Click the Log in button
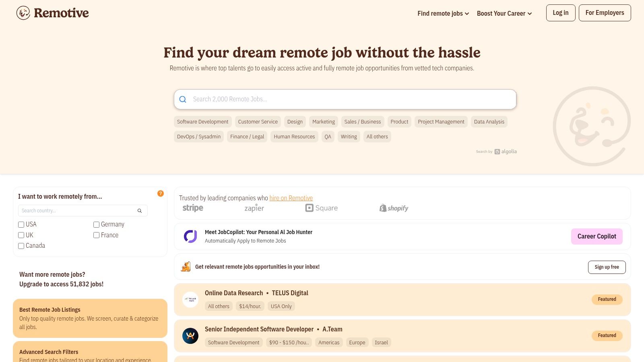 561,13
